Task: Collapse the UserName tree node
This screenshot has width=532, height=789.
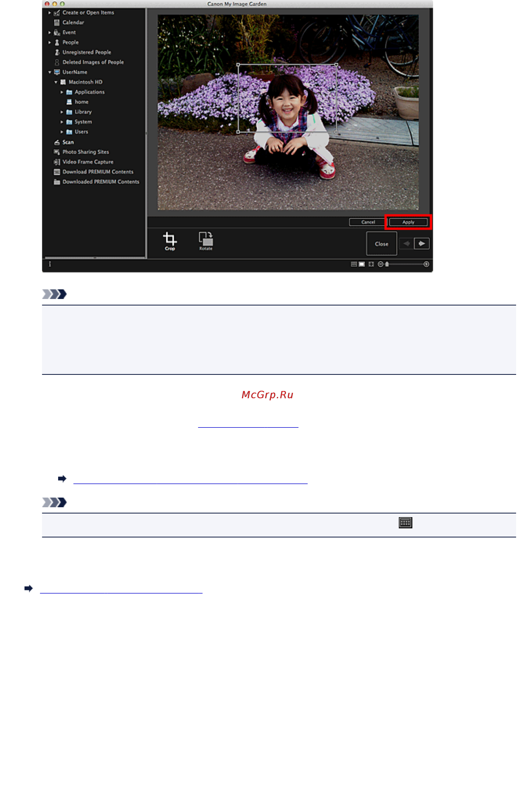Action: 50,72
